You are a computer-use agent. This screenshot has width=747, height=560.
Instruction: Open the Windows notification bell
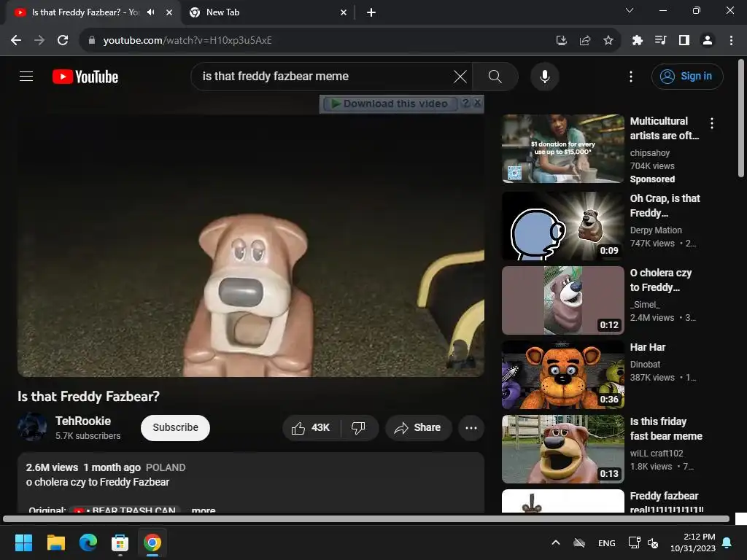(727, 542)
